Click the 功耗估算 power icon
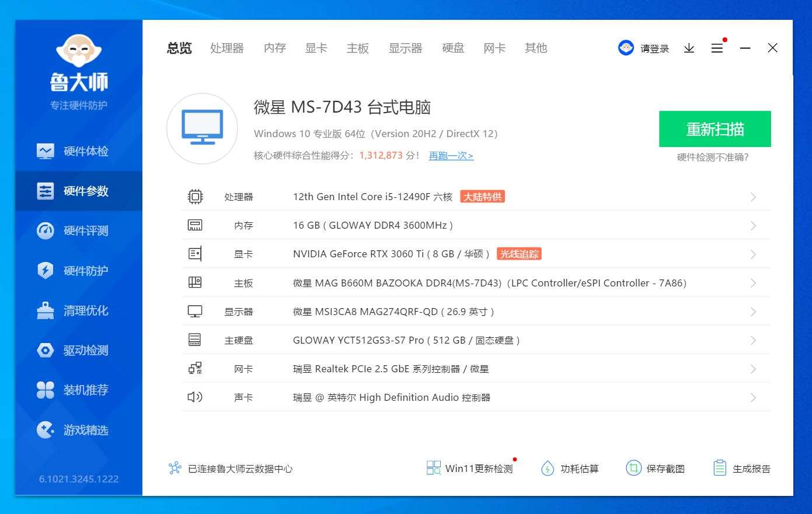Image resolution: width=812 pixels, height=514 pixels. 548,468
